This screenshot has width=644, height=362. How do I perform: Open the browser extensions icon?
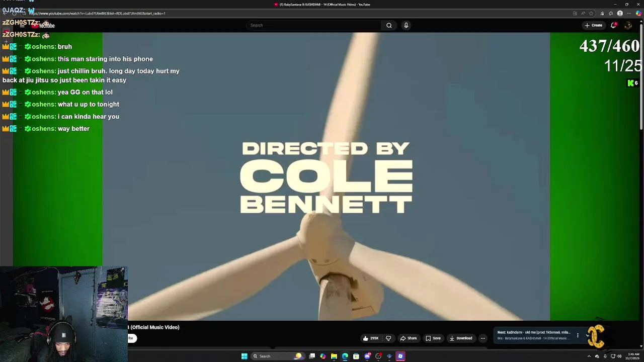602,14
